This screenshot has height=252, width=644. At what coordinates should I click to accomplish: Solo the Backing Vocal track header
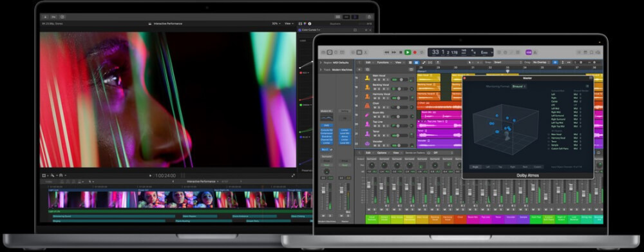click(379, 89)
